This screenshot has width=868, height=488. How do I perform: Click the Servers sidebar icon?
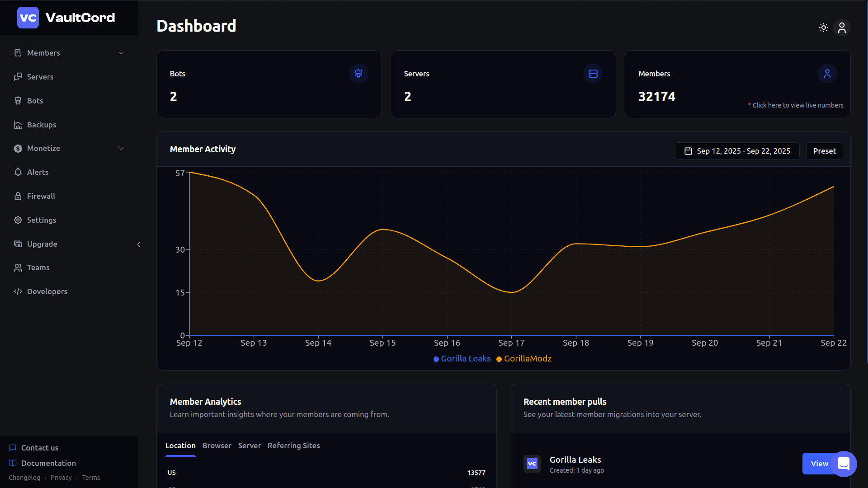click(x=18, y=77)
